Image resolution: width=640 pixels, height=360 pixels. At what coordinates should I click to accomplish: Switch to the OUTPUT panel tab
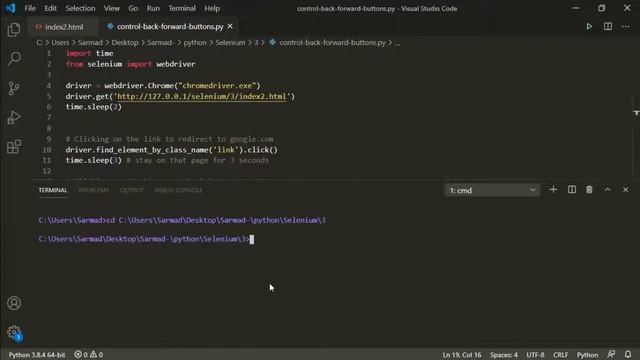tap(131, 190)
